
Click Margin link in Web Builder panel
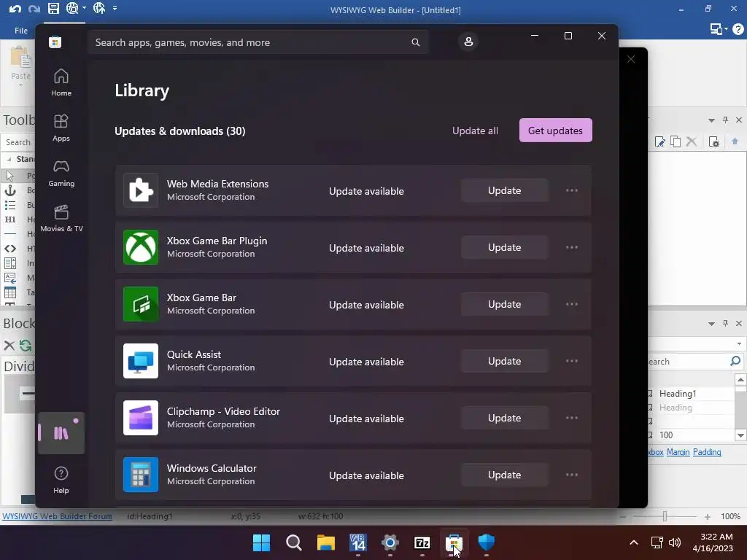pyautogui.click(x=678, y=452)
